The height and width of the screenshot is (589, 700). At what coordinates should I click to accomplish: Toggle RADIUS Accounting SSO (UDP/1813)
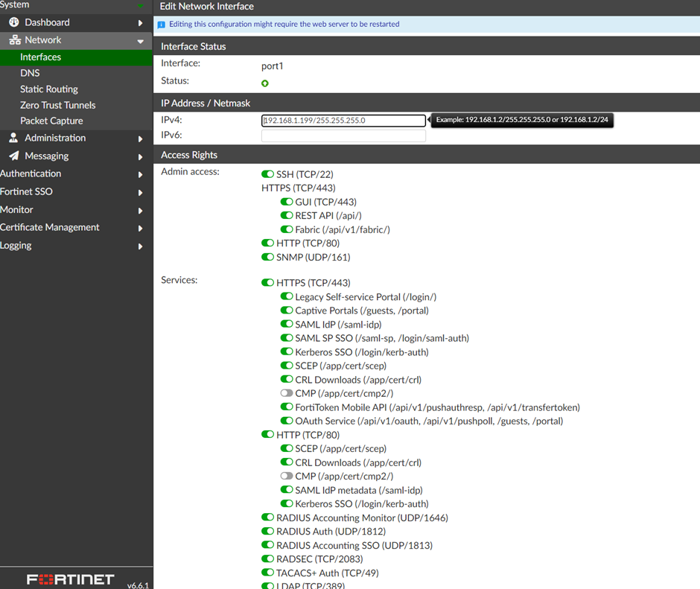[267, 545]
